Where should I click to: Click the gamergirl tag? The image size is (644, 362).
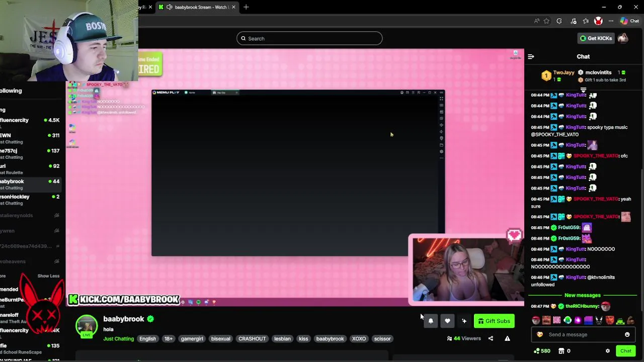[192, 339]
